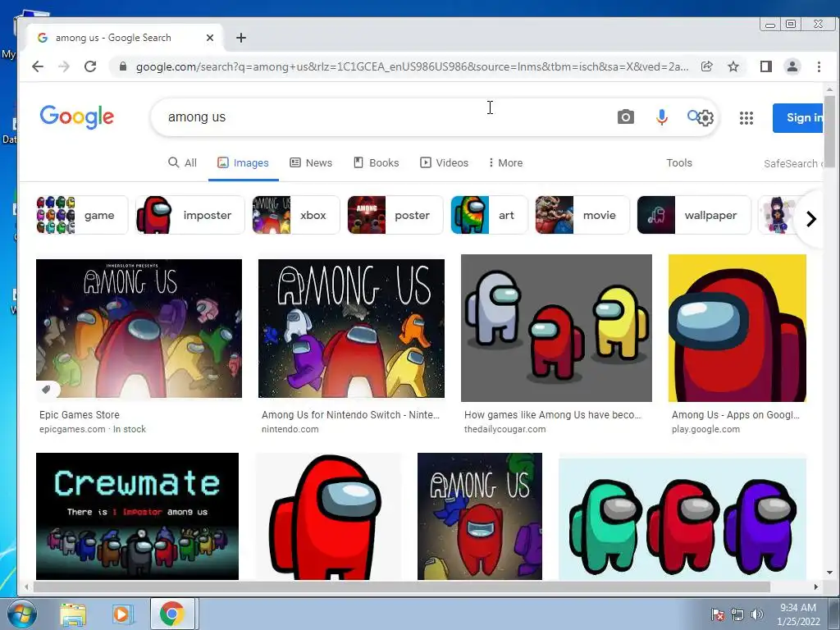Filter images by the movie chip
This screenshot has height=630, width=840.
[582, 215]
